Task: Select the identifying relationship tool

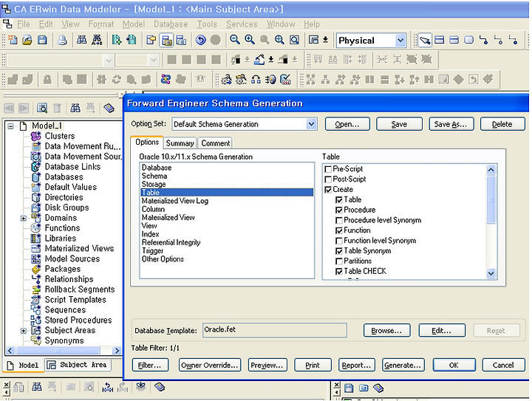Action: coord(484,40)
